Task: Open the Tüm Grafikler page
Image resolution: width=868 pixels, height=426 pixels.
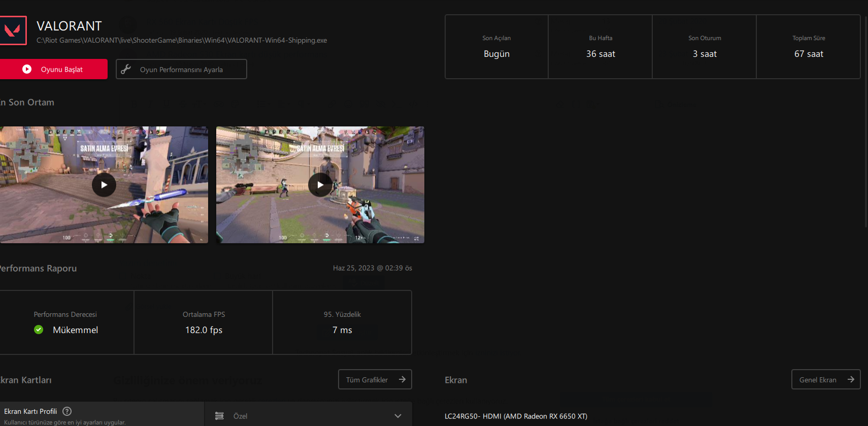Action: coord(375,379)
